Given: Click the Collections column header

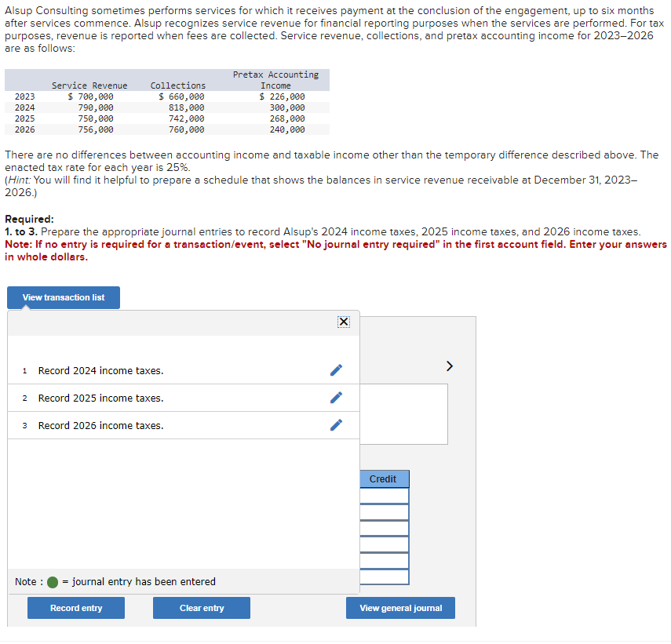Looking at the screenshot, I should click(177, 86).
